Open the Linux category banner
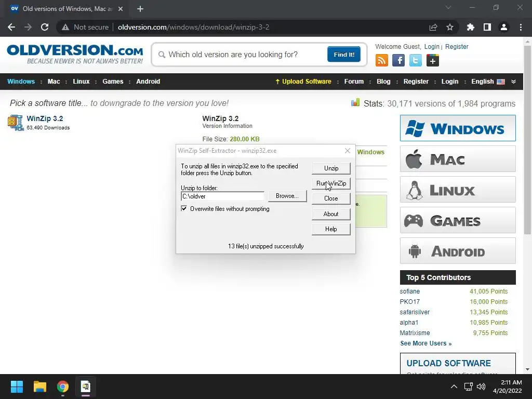The image size is (532, 399). click(458, 189)
